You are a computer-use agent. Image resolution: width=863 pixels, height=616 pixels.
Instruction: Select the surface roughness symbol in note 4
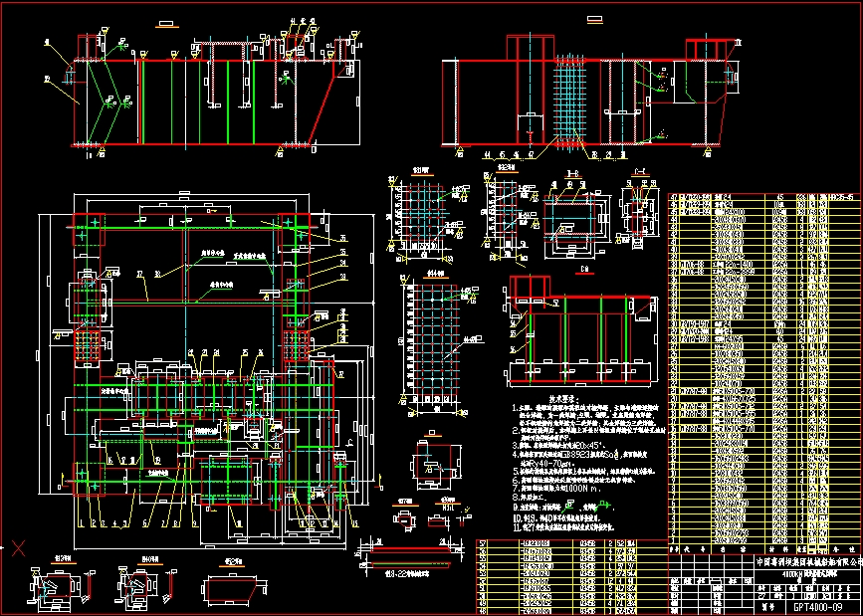point(615,455)
